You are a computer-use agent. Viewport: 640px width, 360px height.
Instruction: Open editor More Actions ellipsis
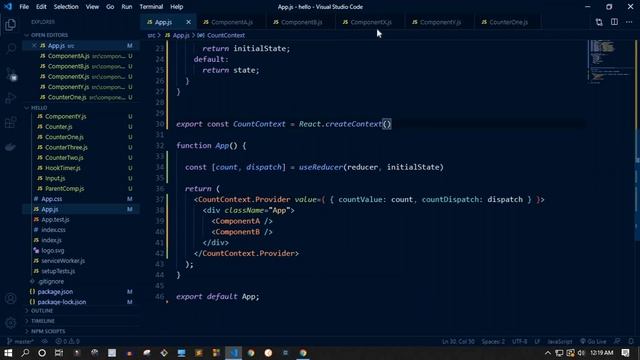pyautogui.click(x=629, y=22)
